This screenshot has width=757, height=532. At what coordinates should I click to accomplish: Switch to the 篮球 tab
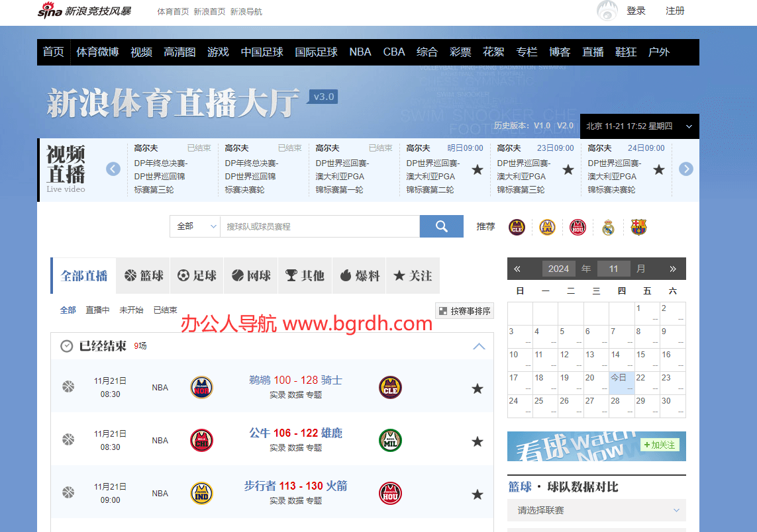143,275
